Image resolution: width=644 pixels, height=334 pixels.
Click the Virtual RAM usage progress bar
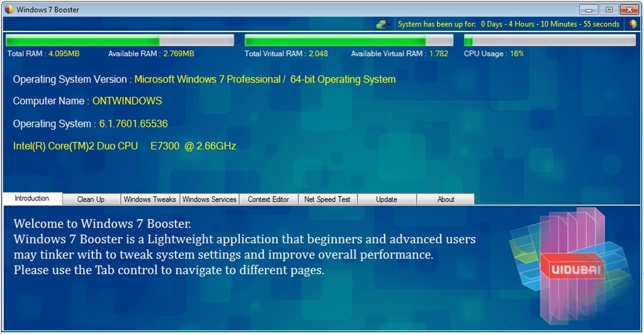(x=349, y=40)
